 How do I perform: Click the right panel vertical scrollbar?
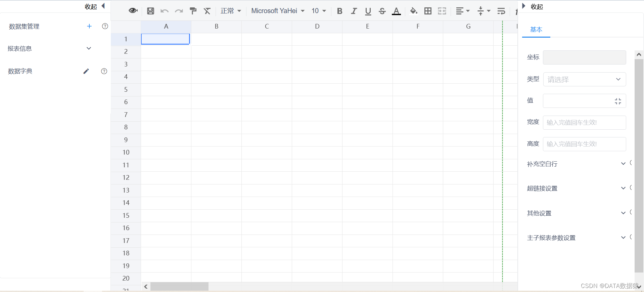pos(639,166)
